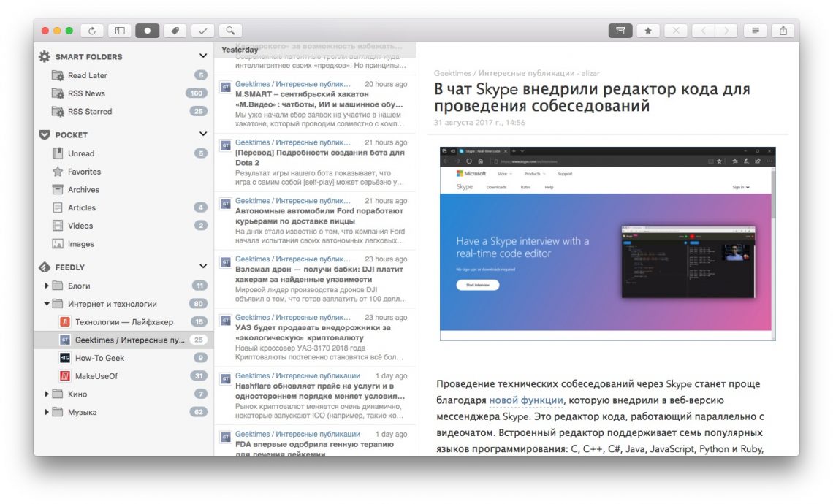
Task: Open Smart Folders settings gear
Action: (44, 56)
